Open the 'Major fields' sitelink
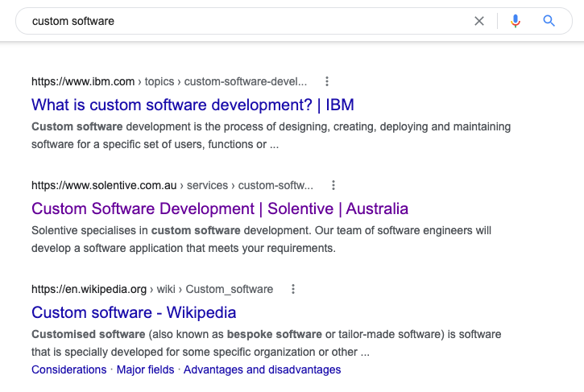584x392 pixels. 145,369
